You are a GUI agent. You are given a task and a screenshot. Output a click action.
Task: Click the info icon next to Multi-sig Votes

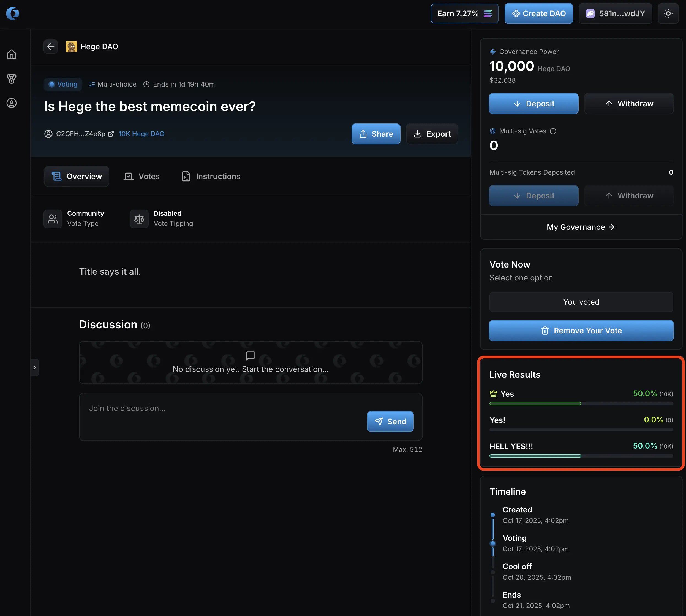[x=553, y=131]
